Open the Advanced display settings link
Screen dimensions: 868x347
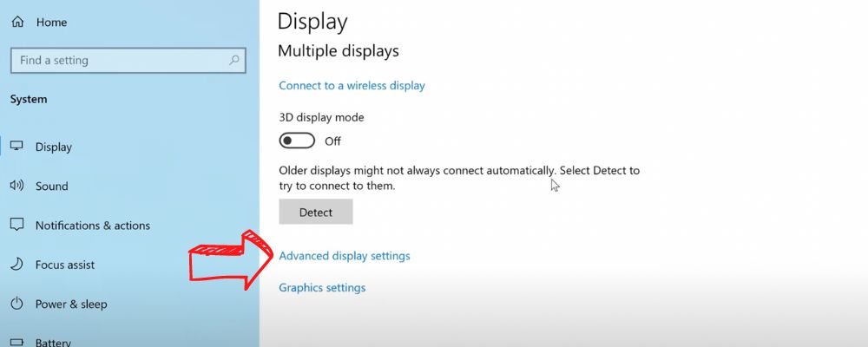(x=345, y=256)
